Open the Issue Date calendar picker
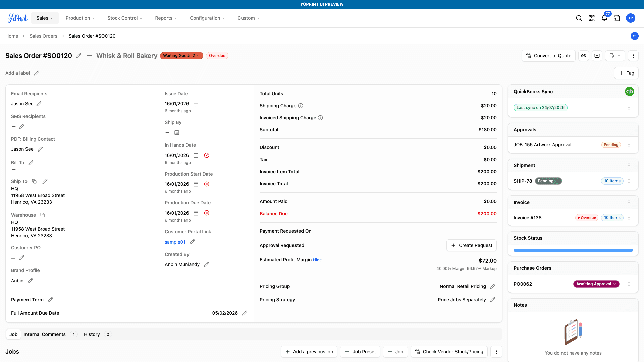Screen dimensions: 644x362 [196, 104]
